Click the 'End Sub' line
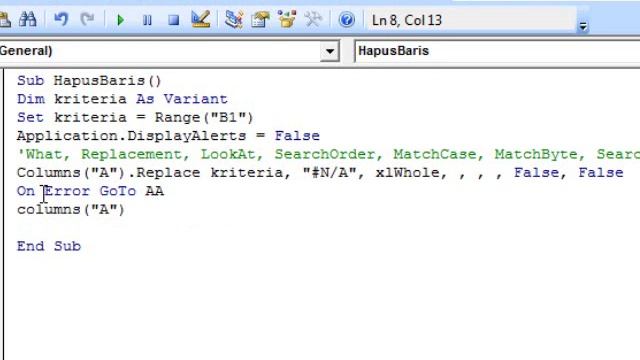 pos(49,246)
